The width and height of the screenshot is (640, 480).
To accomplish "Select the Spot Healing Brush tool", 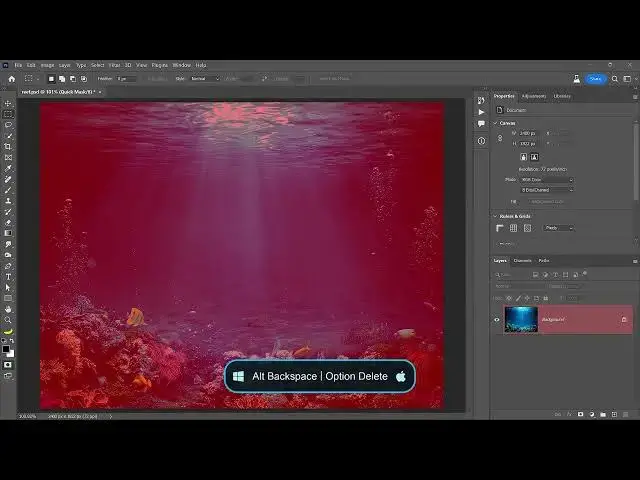I will (8, 179).
